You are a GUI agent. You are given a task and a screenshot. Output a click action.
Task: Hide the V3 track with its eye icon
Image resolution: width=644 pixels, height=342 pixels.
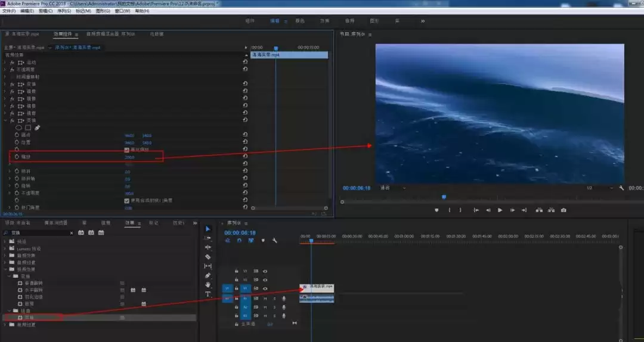(x=265, y=271)
